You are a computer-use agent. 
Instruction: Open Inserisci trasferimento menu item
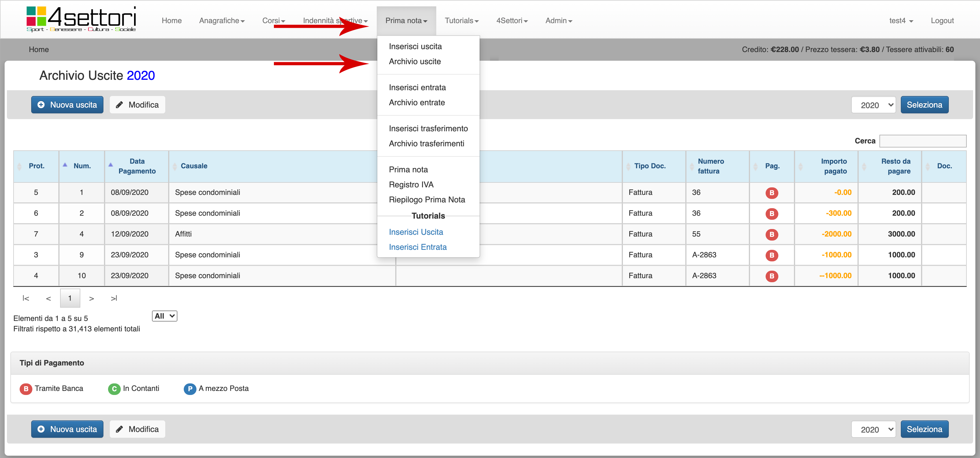click(x=428, y=129)
